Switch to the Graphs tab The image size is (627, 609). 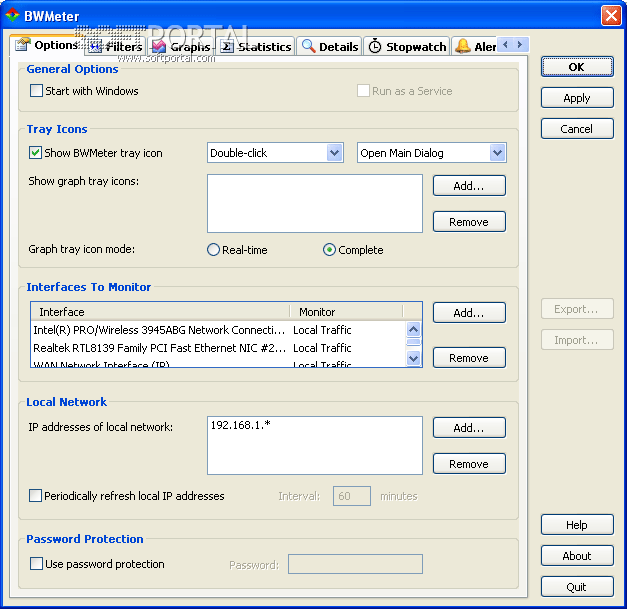(181, 47)
